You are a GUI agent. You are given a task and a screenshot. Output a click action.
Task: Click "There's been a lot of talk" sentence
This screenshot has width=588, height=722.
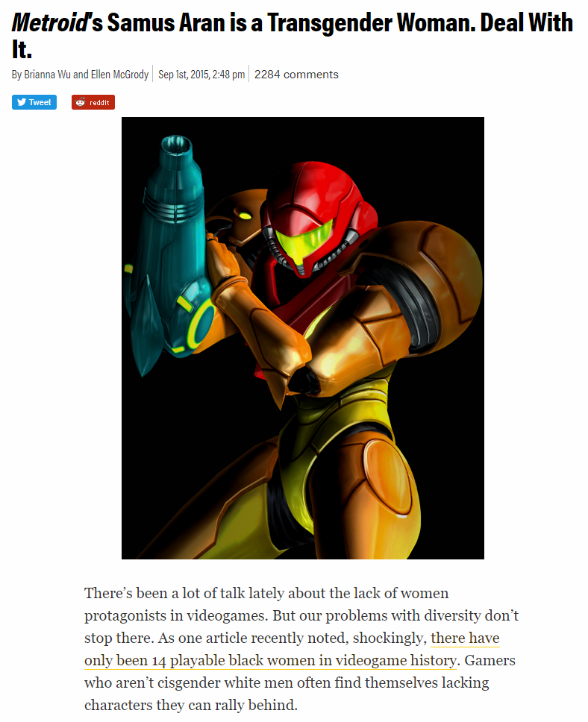click(164, 593)
